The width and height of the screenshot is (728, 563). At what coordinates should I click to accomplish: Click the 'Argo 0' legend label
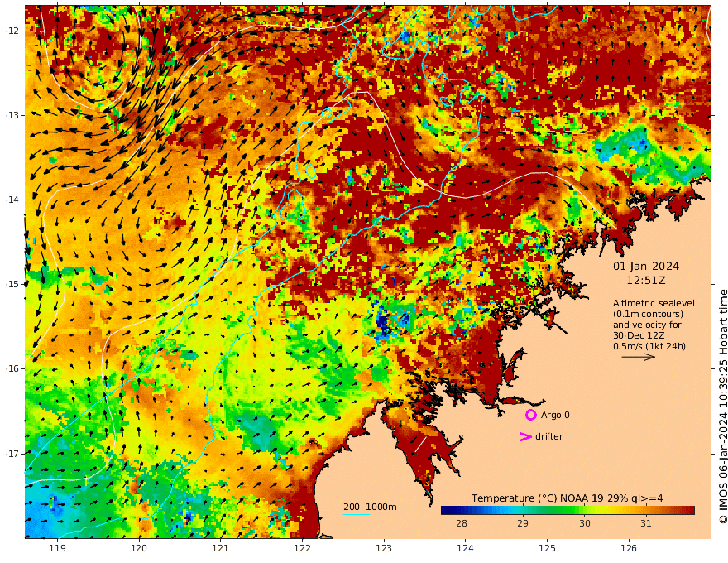pyautogui.click(x=555, y=416)
